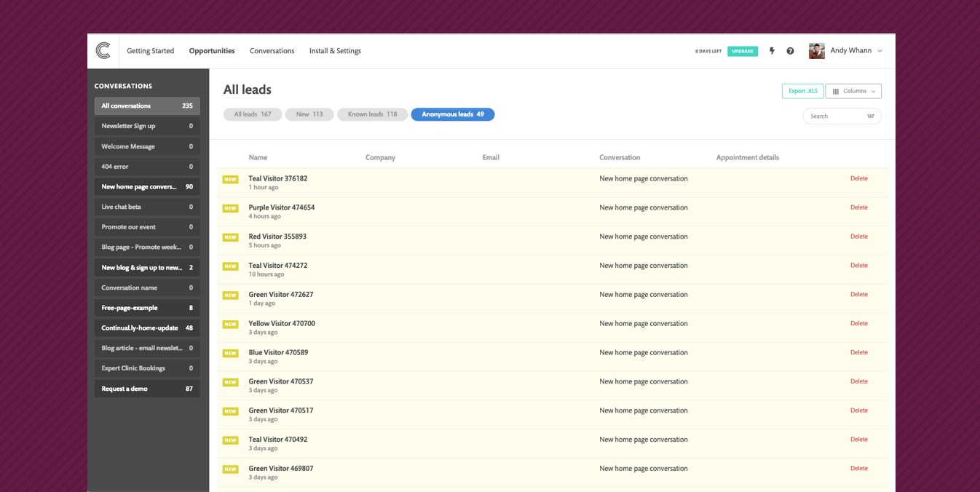Select Blog page - Promote week conversation
Screen dimensions: 980x492
[147, 247]
